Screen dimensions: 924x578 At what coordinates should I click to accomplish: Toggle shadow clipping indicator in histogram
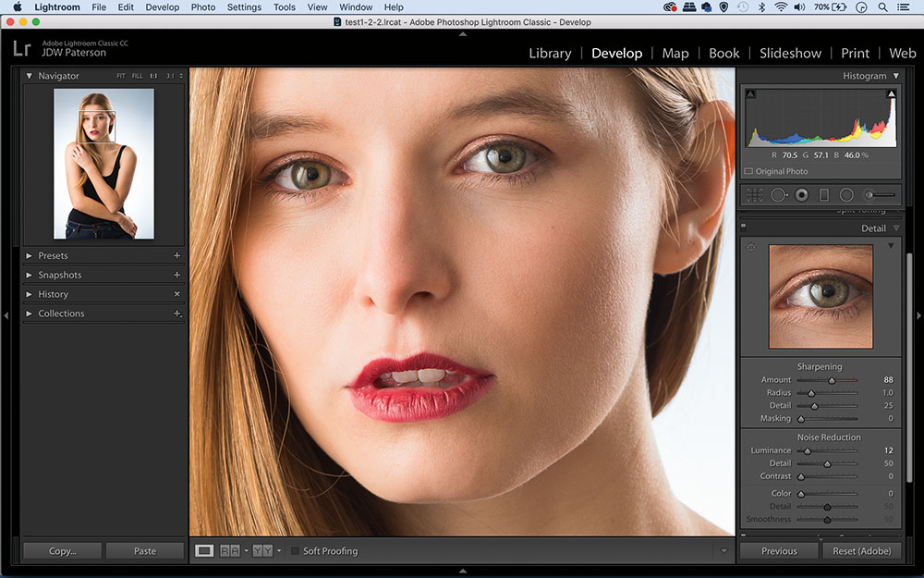coord(750,93)
